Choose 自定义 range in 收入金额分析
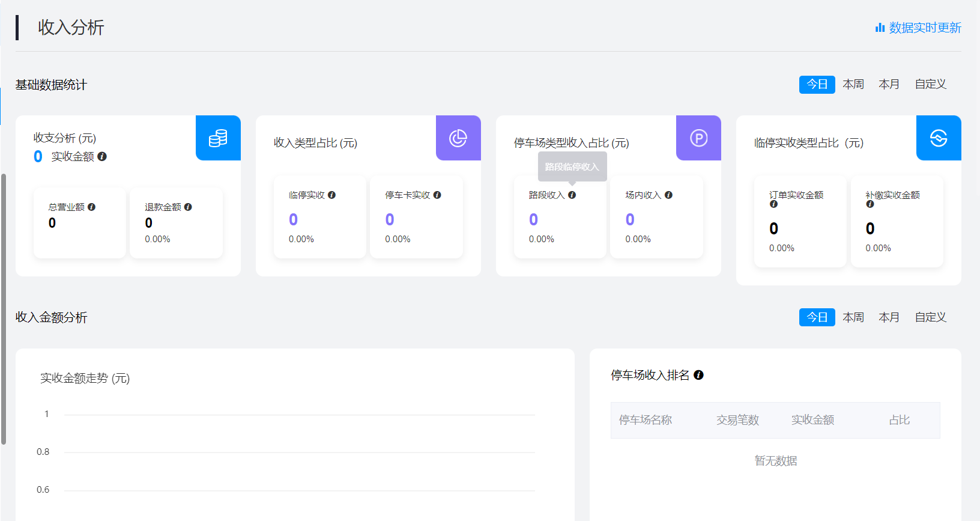 coord(930,317)
